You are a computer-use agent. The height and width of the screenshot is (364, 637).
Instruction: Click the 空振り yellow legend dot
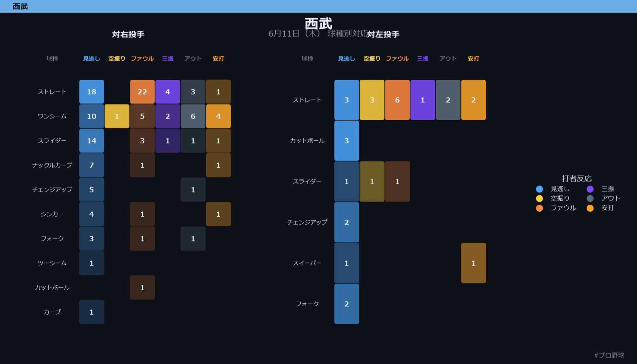point(539,198)
